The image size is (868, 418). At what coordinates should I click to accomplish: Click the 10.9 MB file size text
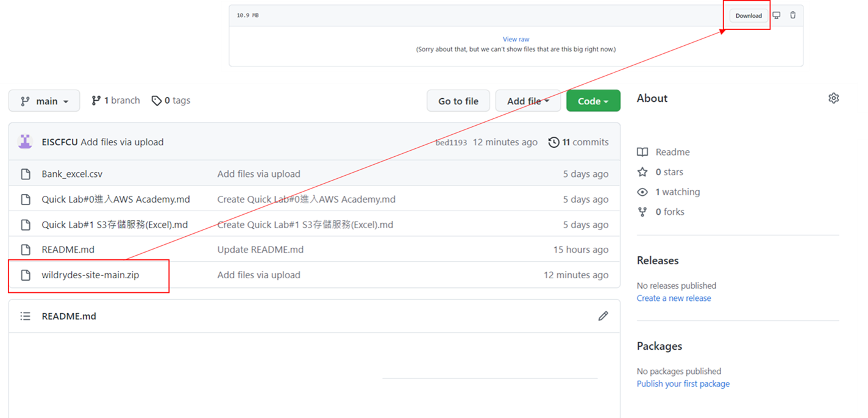coord(247,15)
